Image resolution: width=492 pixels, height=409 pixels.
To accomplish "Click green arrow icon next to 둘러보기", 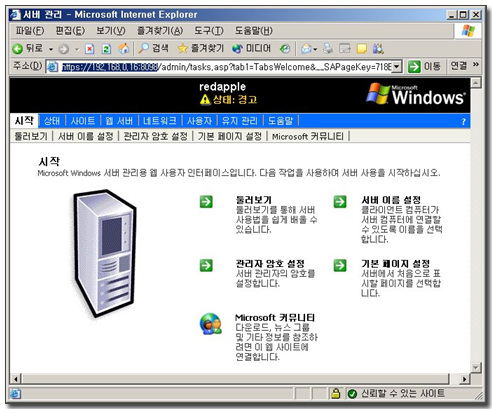I will click(x=206, y=202).
